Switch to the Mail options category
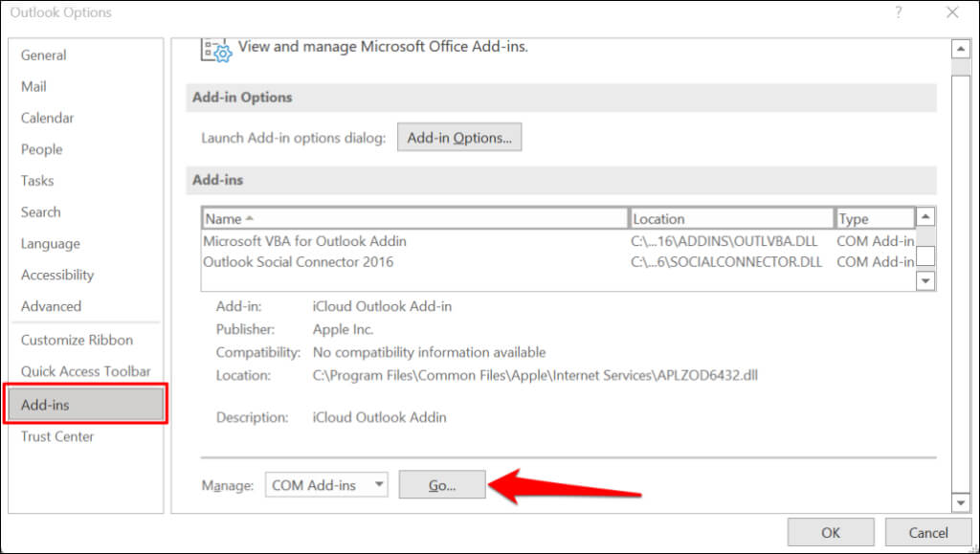Screen dimensions: 980x554 click(x=33, y=86)
